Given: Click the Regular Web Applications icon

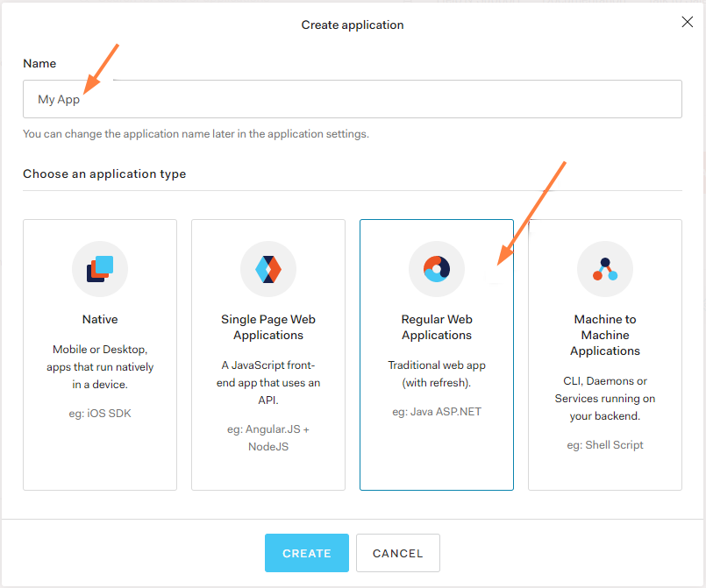Looking at the screenshot, I should 437,269.
